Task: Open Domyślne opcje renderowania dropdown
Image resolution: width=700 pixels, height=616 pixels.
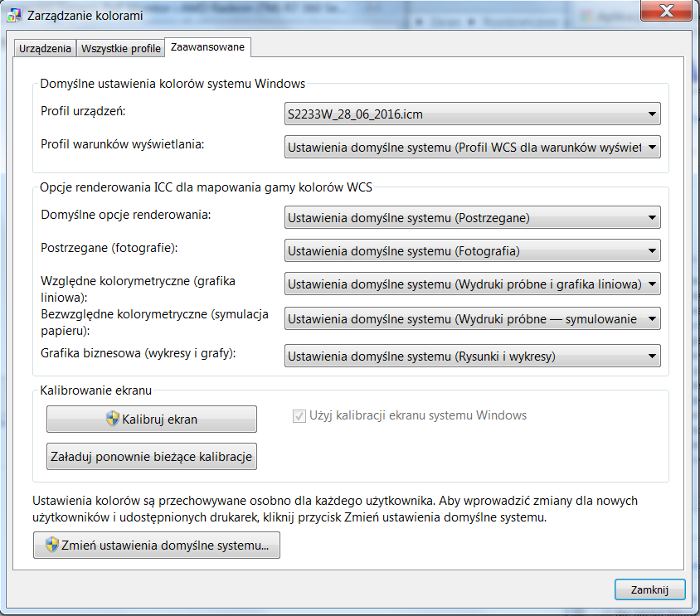Action: (x=472, y=218)
